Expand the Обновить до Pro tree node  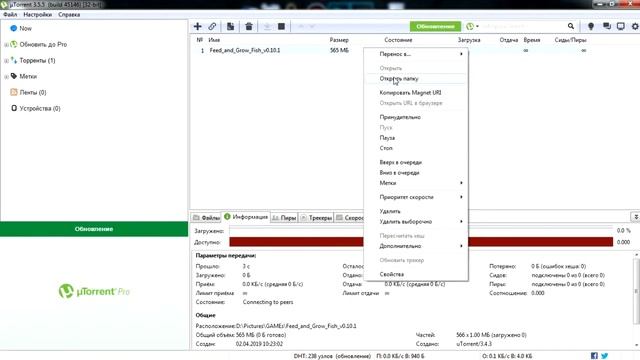[6, 44]
